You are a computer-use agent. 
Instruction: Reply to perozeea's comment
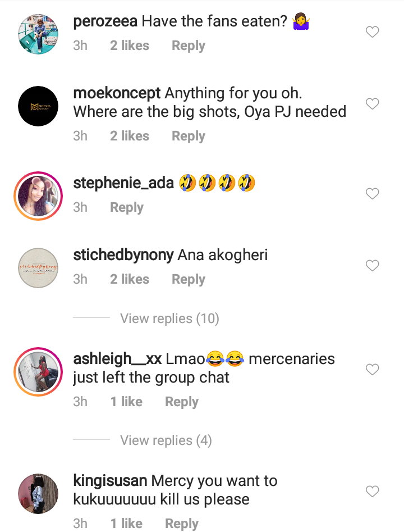pyautogui.click(x=188, y=46)
